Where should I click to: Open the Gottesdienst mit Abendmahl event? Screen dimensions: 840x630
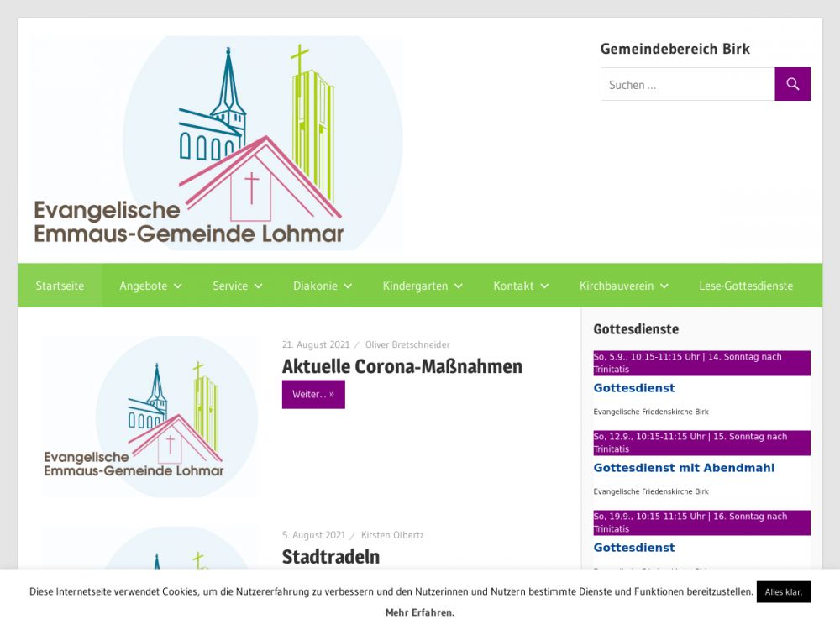[684, 468]
